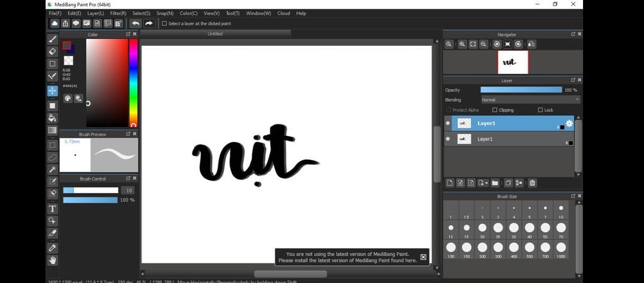
Task: Open the Filter menu
Action: tap(118, 13)
